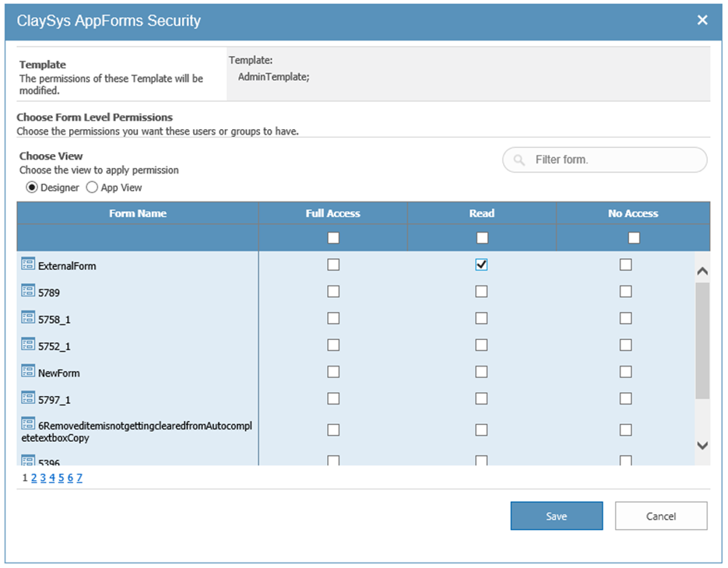Check Read for 6Removeditemisnotgettingcleared form

[481, 430]
